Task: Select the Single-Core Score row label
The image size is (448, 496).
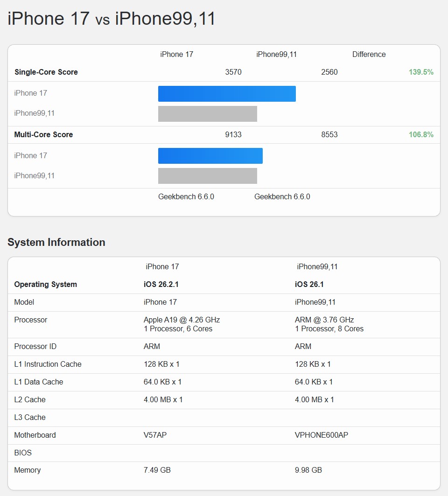Action: pyautogui.click(x=46, y=72)
